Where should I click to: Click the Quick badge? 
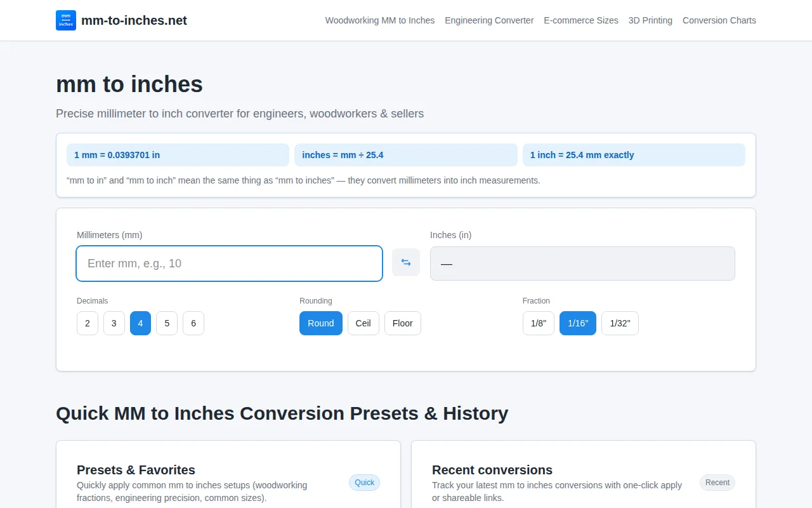click(x=364, y=483)
